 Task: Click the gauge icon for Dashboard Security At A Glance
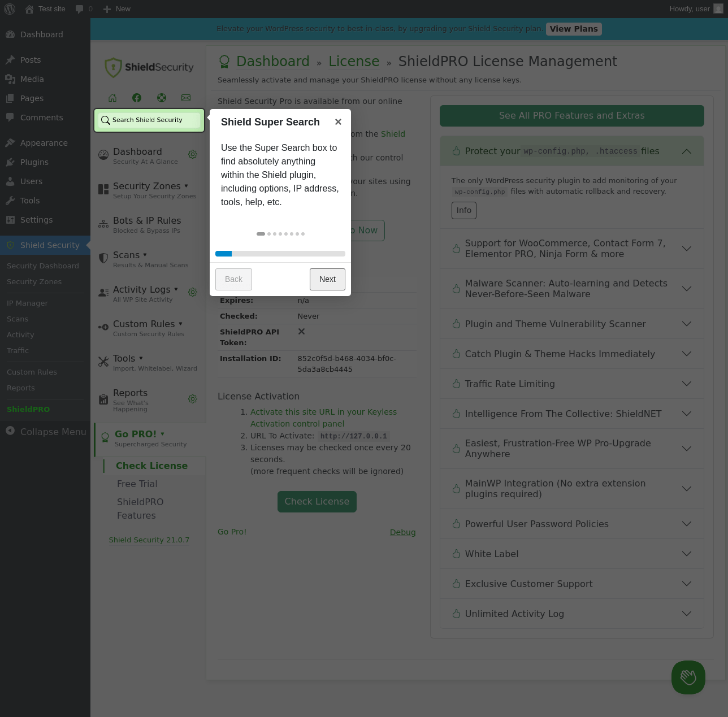point(103,155)
